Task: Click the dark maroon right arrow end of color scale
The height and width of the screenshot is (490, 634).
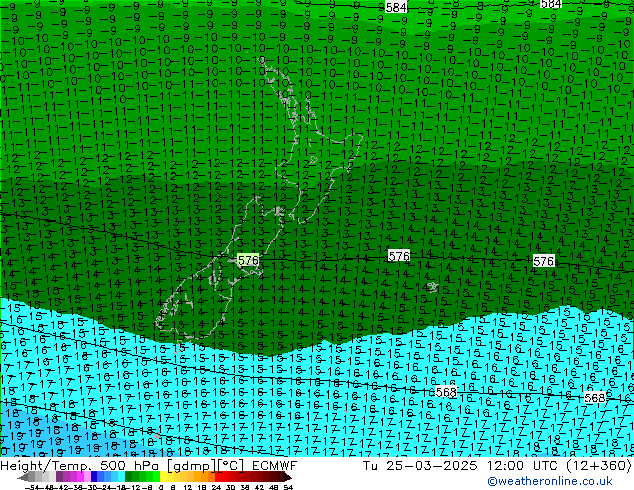Action: click(288, 477)
